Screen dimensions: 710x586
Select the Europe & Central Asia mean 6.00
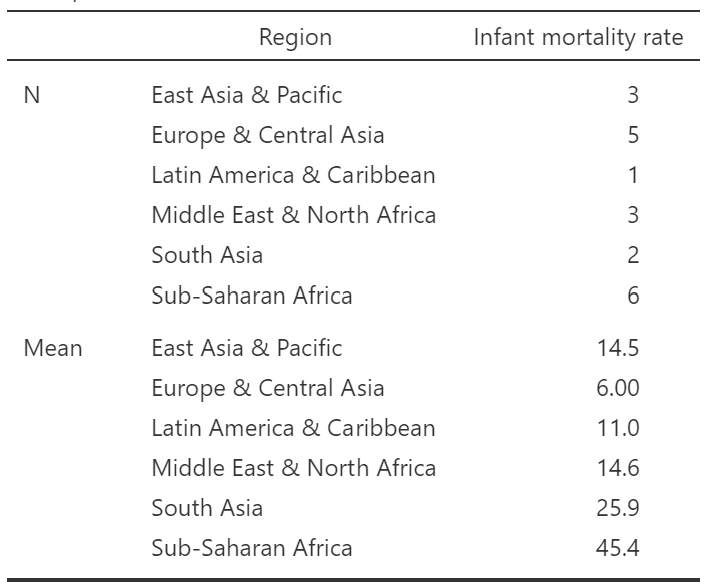coord(617,388)
